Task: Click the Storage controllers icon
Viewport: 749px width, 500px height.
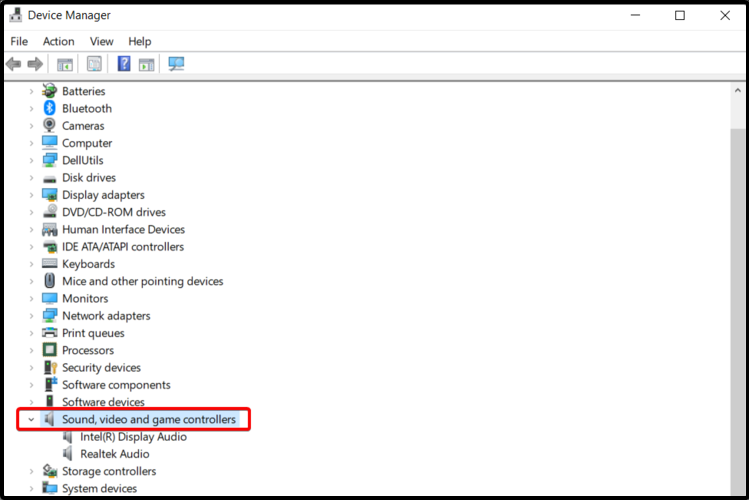Action: click(50, 471)
